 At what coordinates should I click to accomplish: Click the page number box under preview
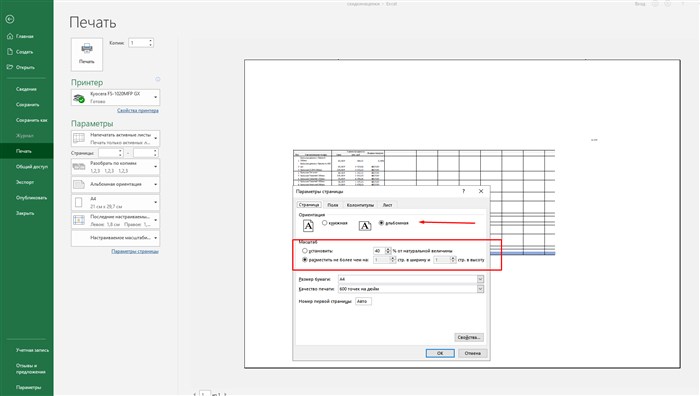205,394
